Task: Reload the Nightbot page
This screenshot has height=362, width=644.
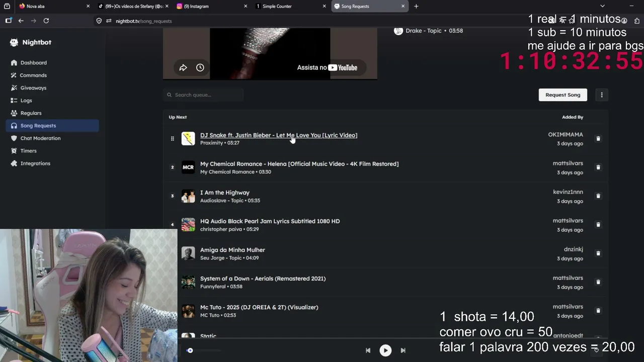Action: tap(46, 21)
